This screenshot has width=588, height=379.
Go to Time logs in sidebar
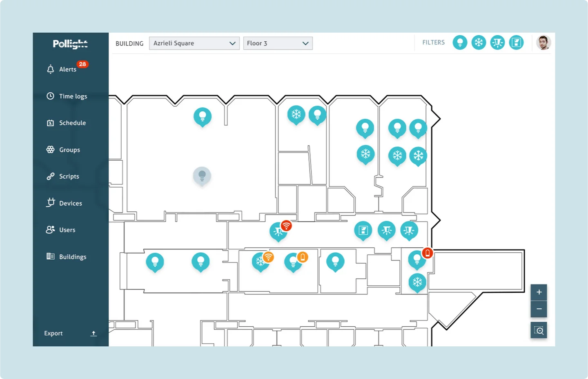[67, 96]
